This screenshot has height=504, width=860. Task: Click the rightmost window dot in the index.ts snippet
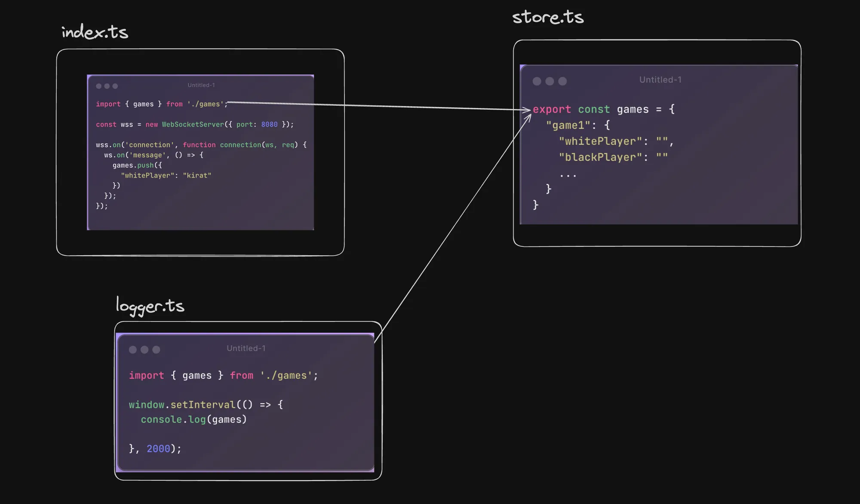(115, 86)
